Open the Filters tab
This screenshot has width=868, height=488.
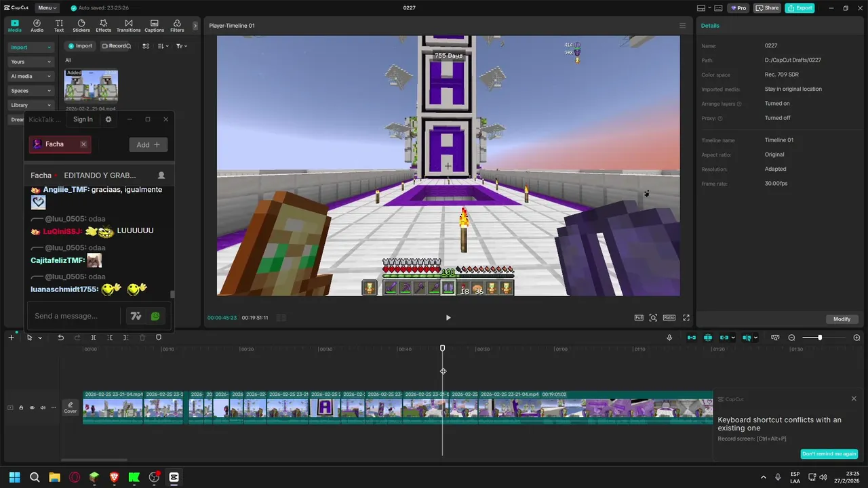pyautogui.click(x=177, y=26)
